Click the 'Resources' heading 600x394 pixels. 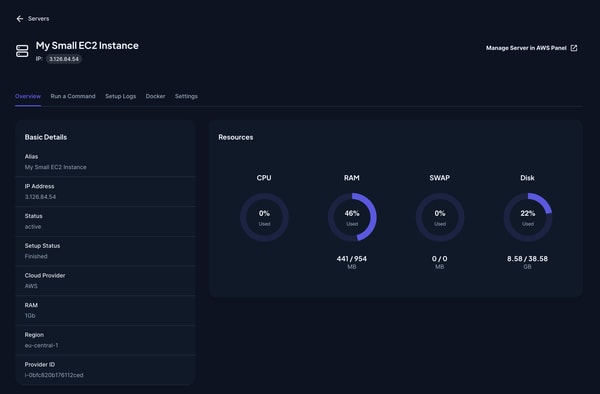click(236, 137)
